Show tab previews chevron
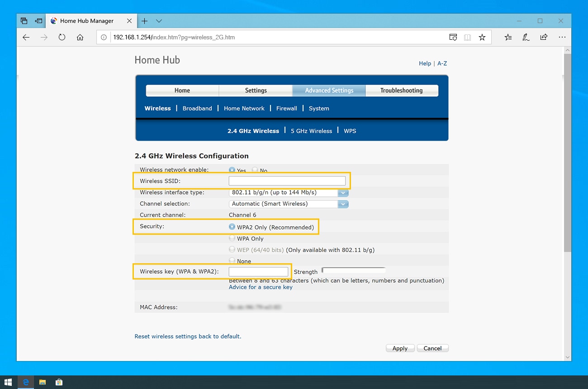This screenshot has height=389, width=588. [x=159, y=21]
